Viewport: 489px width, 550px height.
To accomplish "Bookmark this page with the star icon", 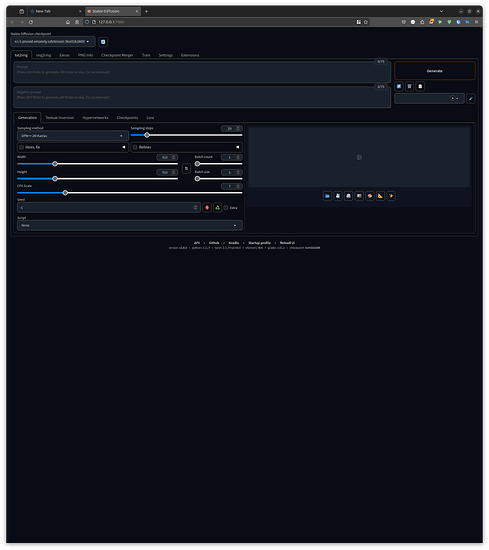I will (366, 22).
